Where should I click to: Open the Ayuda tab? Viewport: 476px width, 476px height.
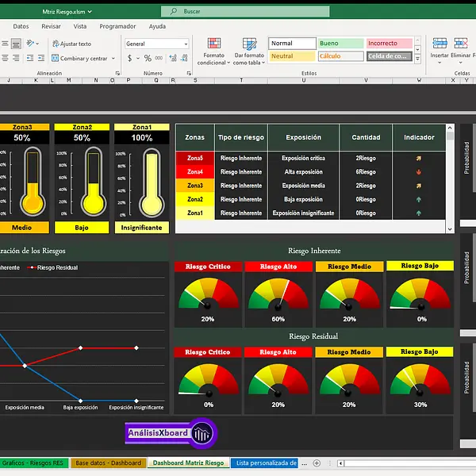pyautogui.click(x=157, y=26)
